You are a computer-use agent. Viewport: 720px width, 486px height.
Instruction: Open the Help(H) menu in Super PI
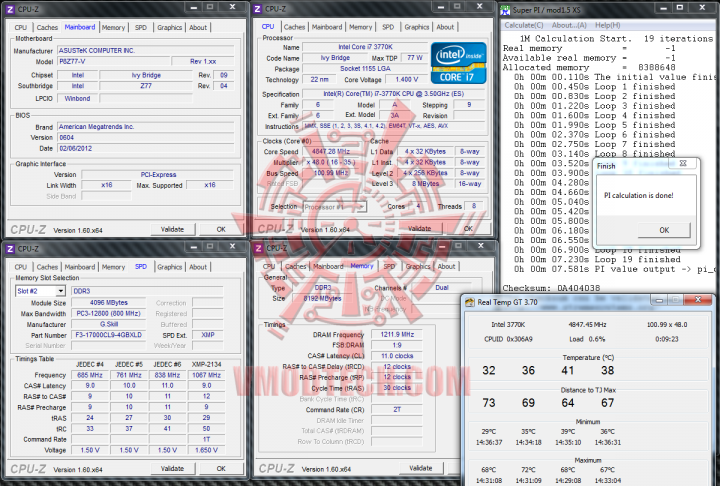coord(608,25)
